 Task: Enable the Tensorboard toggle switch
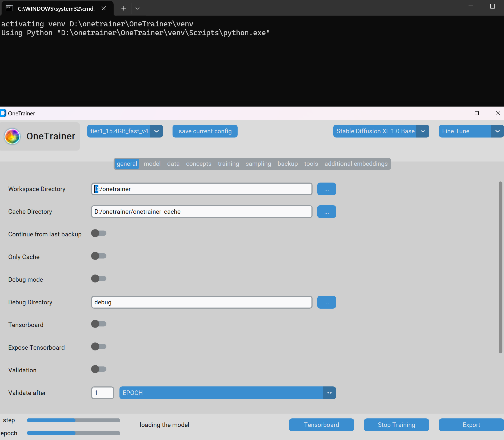point(99,324)
